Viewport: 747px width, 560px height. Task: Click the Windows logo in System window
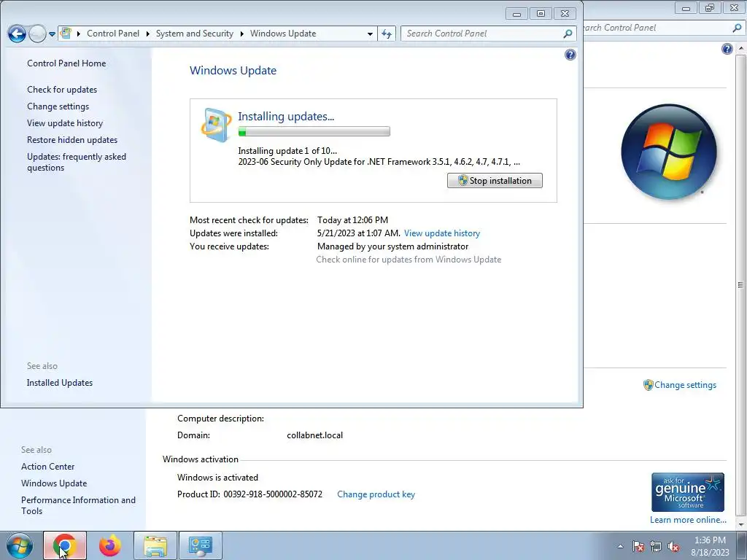[x=669, y=152]
